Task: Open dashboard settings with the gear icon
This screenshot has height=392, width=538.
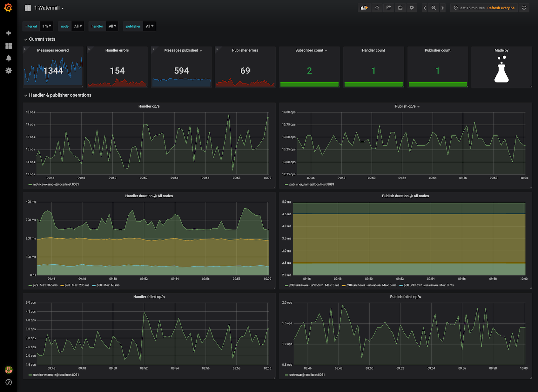Action: [x=412, y=7]
